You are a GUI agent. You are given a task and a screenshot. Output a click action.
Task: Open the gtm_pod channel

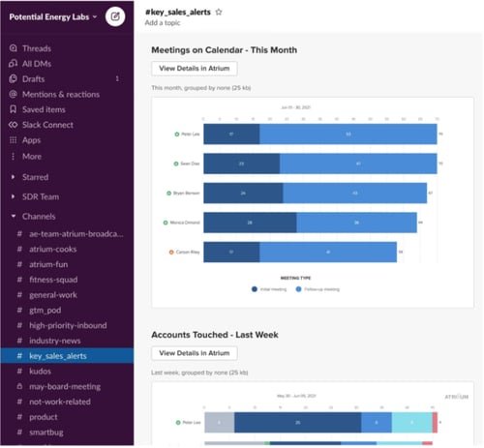click(67, 311)
